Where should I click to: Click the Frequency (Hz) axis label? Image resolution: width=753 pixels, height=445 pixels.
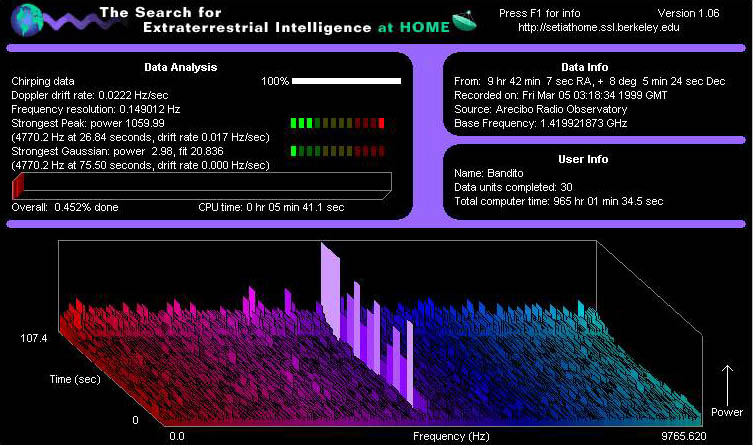[451, 436]
